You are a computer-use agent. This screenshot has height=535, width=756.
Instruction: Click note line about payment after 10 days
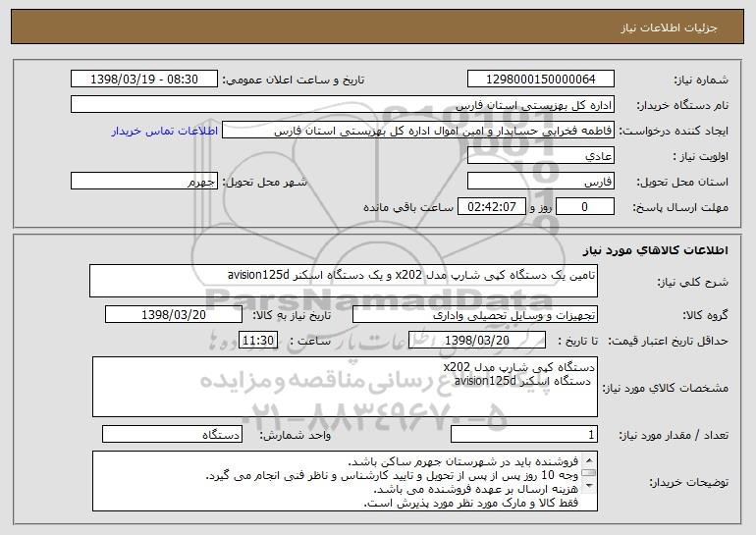(x=392, y=475)
